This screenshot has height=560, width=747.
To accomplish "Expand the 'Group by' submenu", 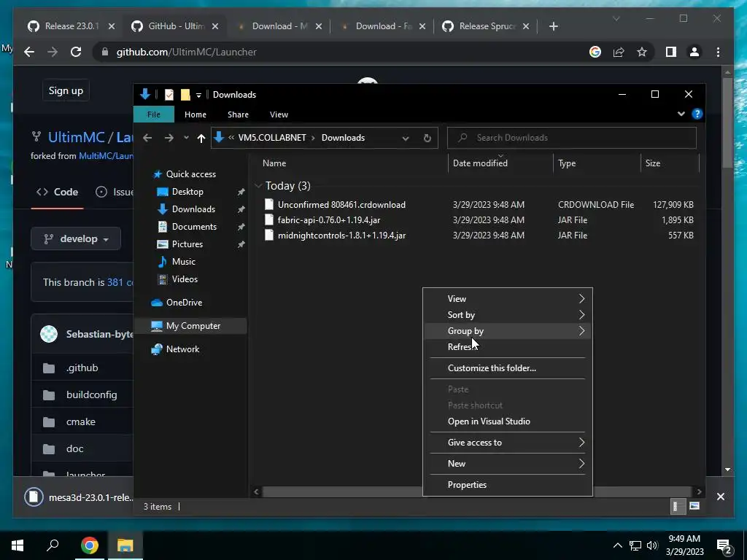I will (x=508, y=331).
